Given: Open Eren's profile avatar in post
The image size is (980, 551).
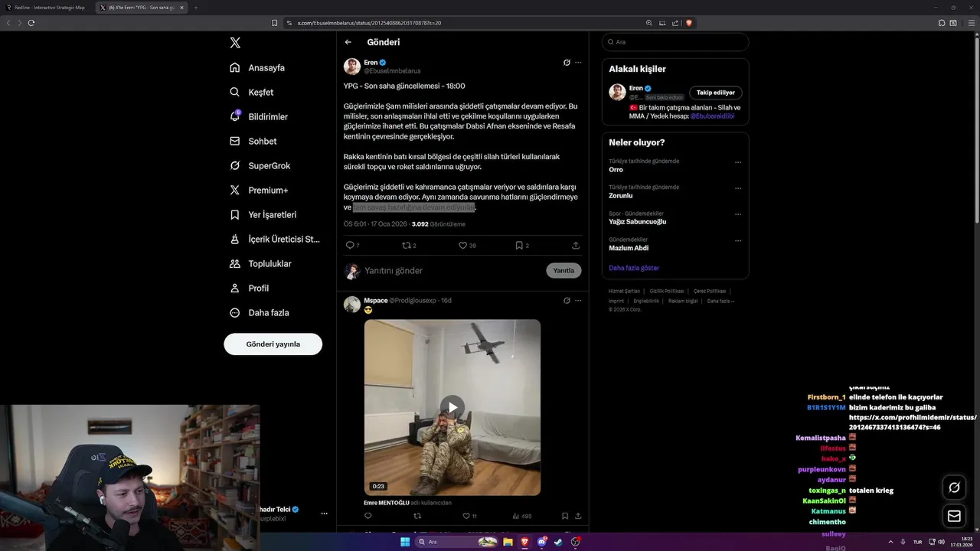Looking at the screenshot, I should [352, 67].
